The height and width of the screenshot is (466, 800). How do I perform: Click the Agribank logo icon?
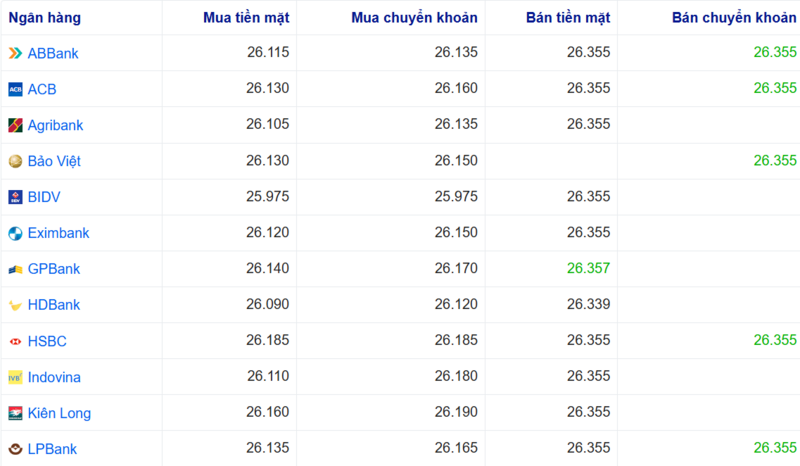pos(15,125)
